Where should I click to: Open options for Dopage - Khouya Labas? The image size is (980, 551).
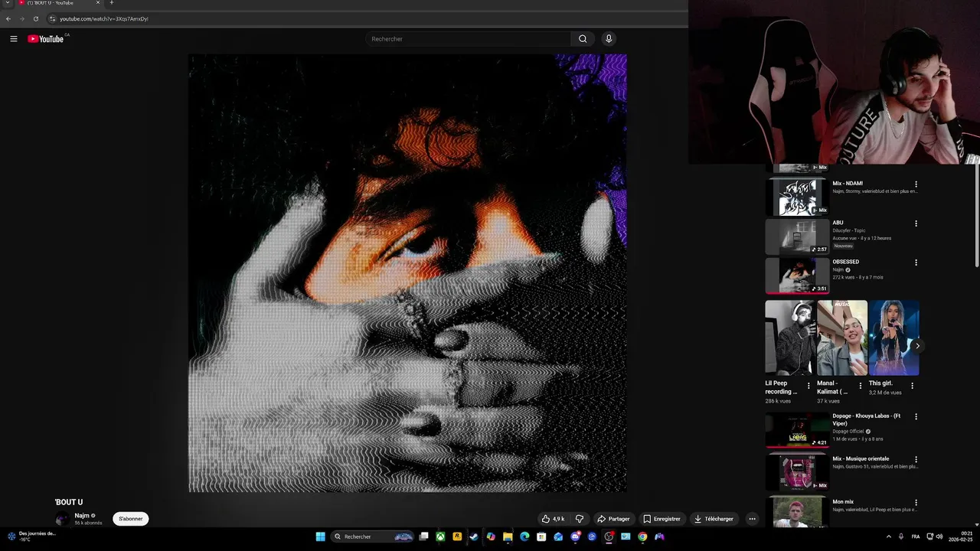pyautogui.click(x=916, y=417)
